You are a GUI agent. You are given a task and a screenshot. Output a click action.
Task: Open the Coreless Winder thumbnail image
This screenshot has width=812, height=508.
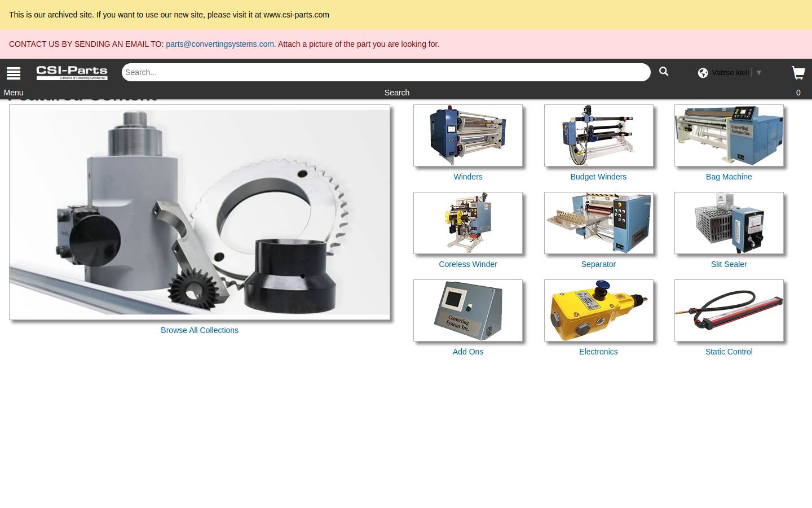[x=468, y=223]
